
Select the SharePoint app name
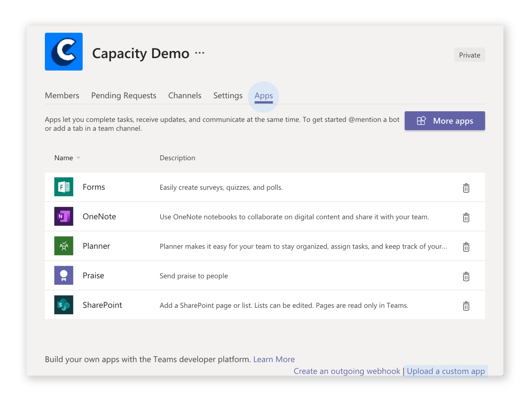point(102,305)
